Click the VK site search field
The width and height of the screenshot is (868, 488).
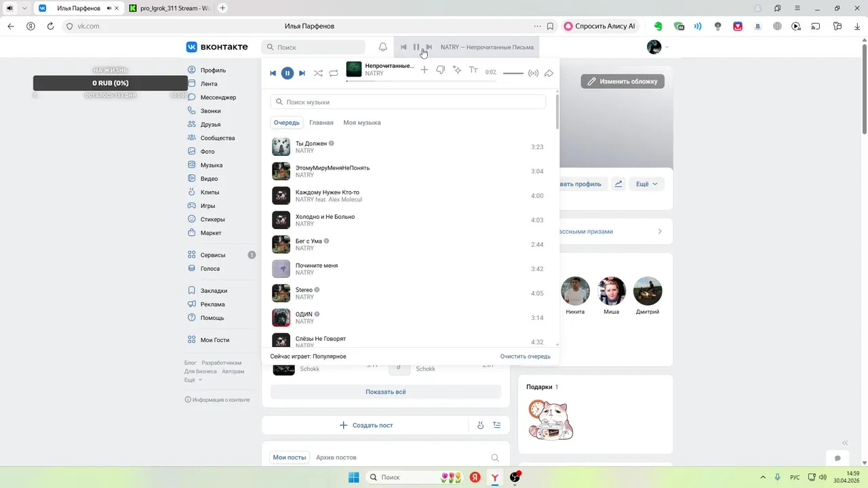pos(313,47)
